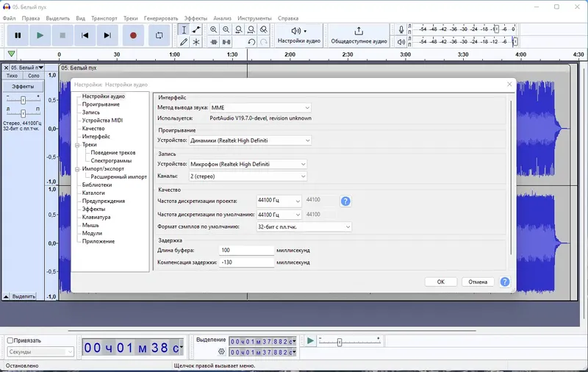Mute the track with Тихо button
The height and width of the screenshot is (372, 588).
point(12,76)
